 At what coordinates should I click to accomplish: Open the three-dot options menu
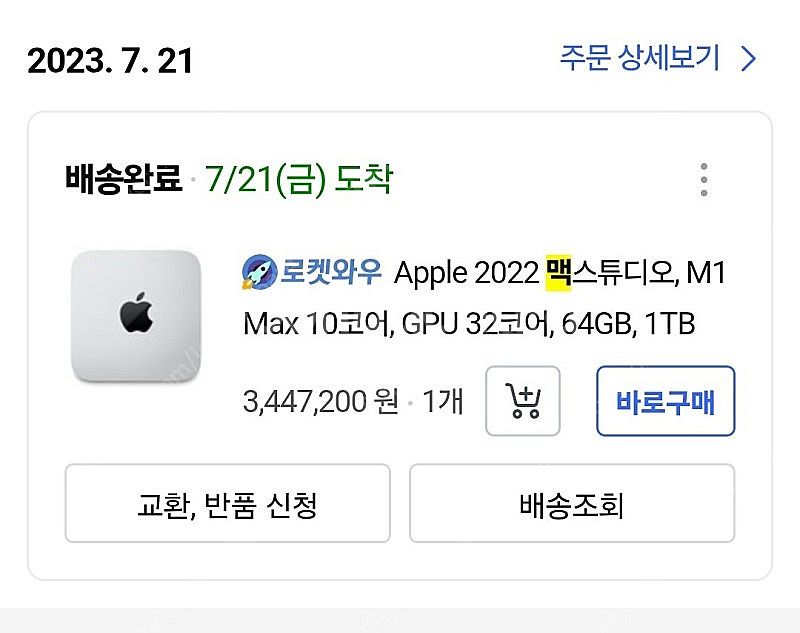pyautogui.click(x=704, y=178)
